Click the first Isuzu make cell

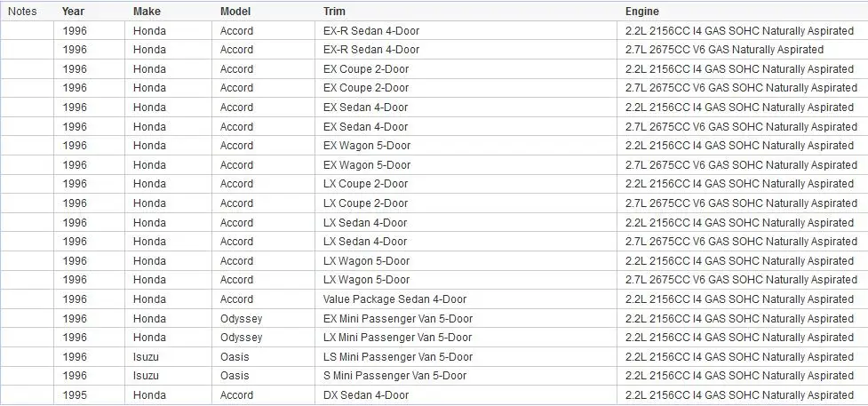coord(168,357)
